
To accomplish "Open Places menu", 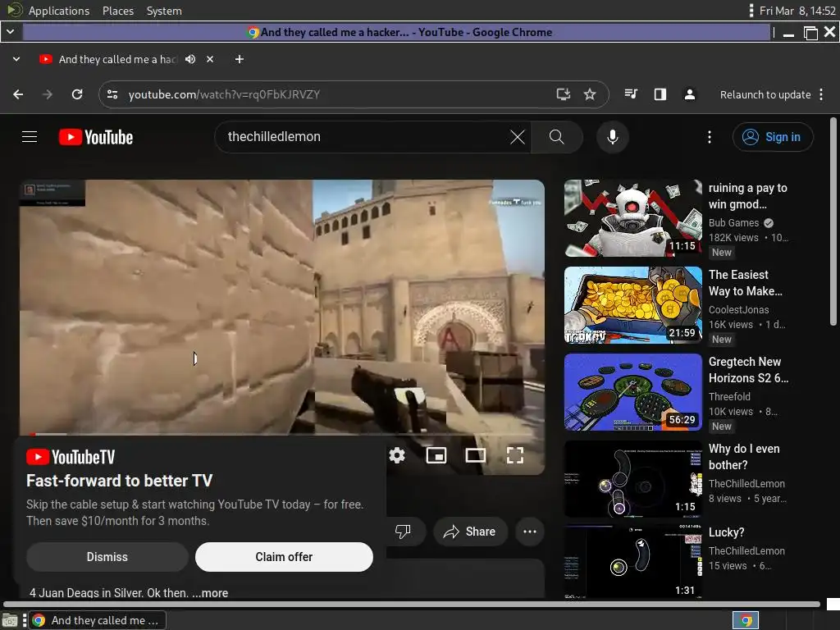I will [118, 11].
